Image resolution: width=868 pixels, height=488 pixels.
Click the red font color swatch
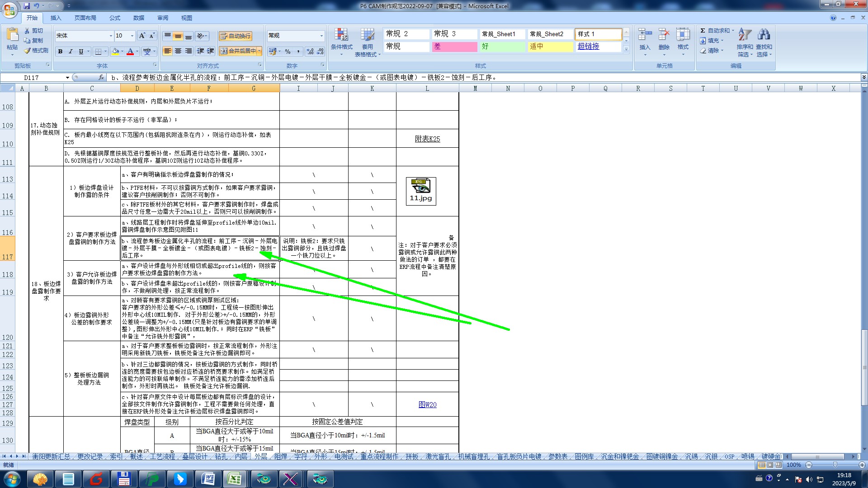[130, 52]
